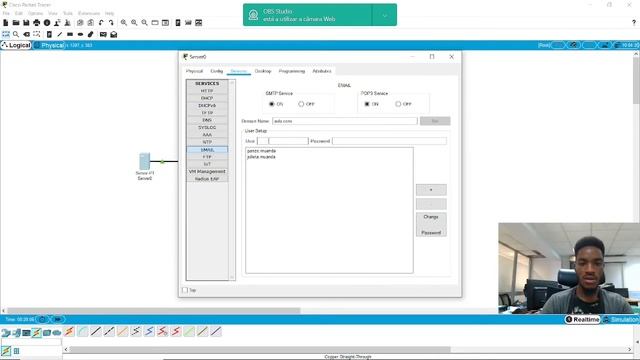Activate the Draw Ellipse tool

pos(80,34)
